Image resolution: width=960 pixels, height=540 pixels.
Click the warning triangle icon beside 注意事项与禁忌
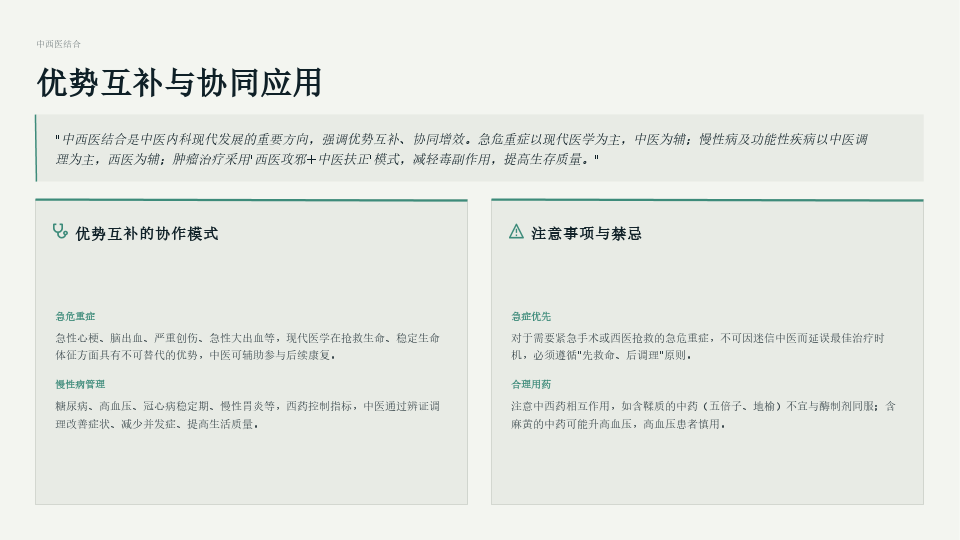tap(516, 231)
